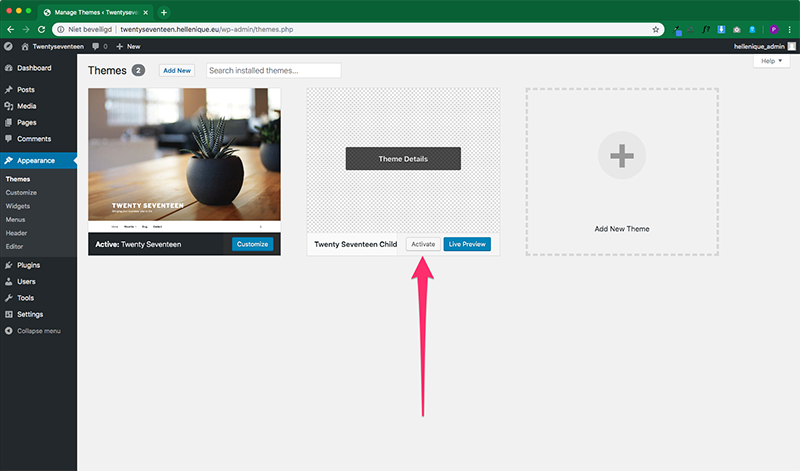Click the purple P profile avatar
The height and width of the screenshot is (471, 800).
pyautogui.click(x=773, y=30)
